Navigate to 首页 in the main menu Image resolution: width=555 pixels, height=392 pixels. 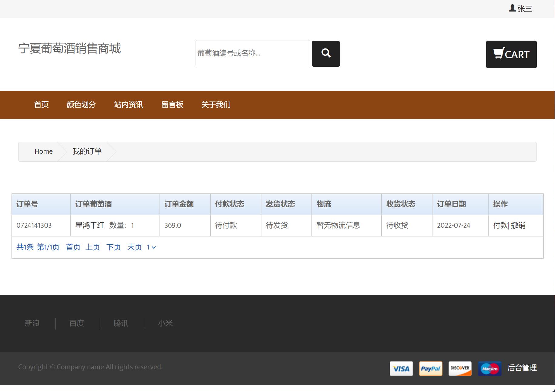[x=42, y=105]
